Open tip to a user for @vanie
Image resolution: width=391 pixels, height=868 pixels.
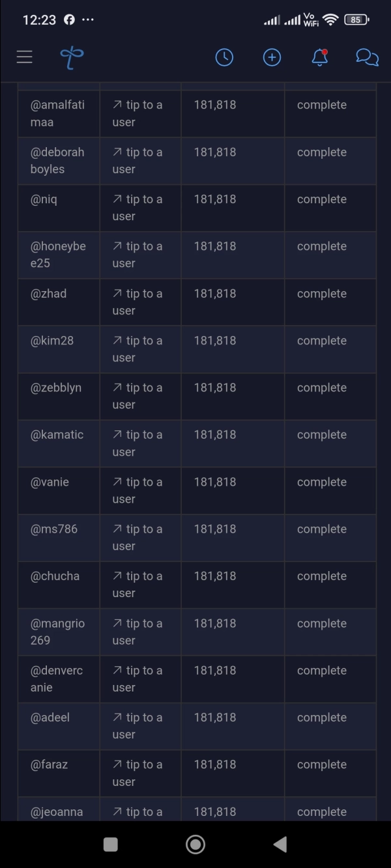pos(138,490)
